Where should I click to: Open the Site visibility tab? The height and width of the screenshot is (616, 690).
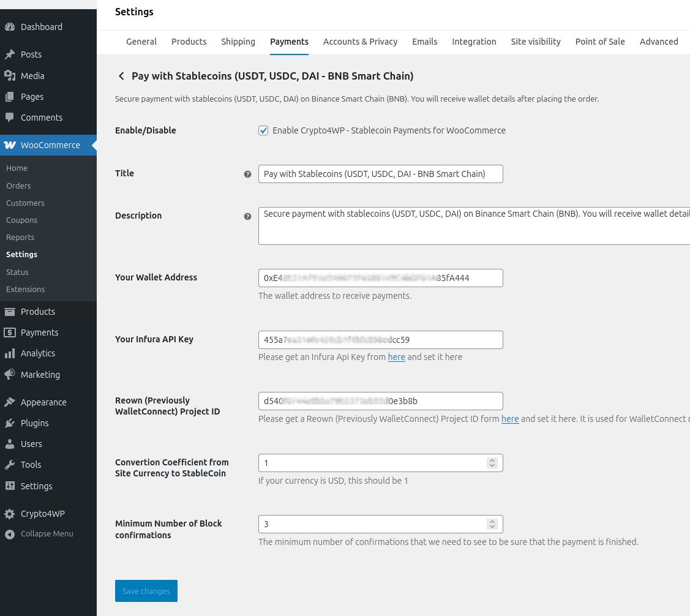[x=536, y=42]
